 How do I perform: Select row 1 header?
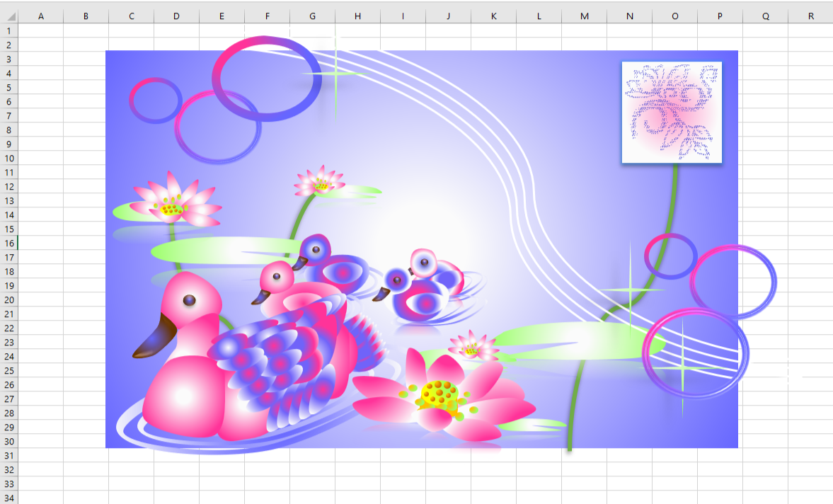point(9,31)
